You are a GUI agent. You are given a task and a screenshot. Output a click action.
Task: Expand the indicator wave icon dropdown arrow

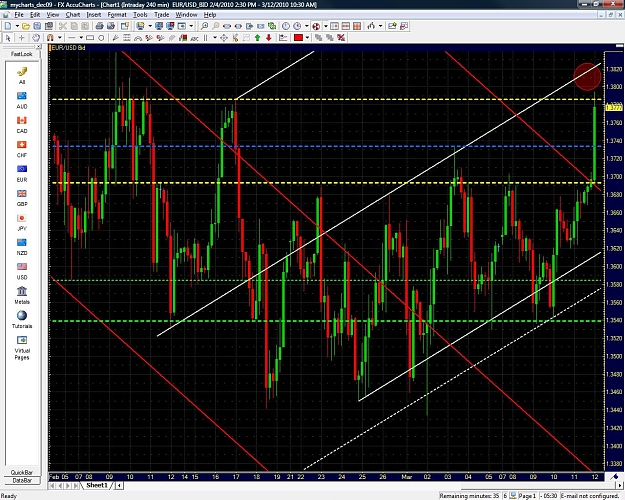point(381,26)
